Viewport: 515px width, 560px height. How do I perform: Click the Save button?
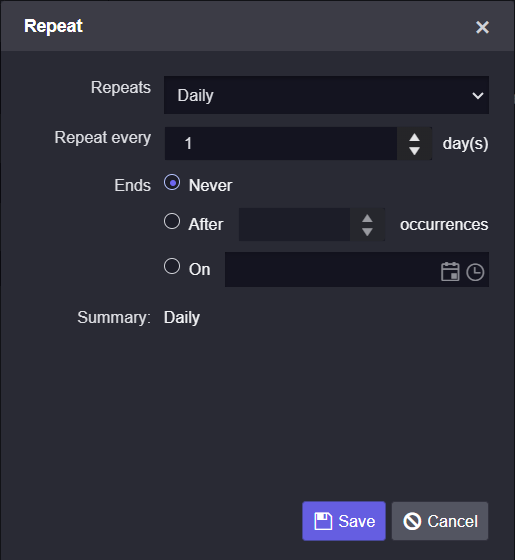[344, 521]
